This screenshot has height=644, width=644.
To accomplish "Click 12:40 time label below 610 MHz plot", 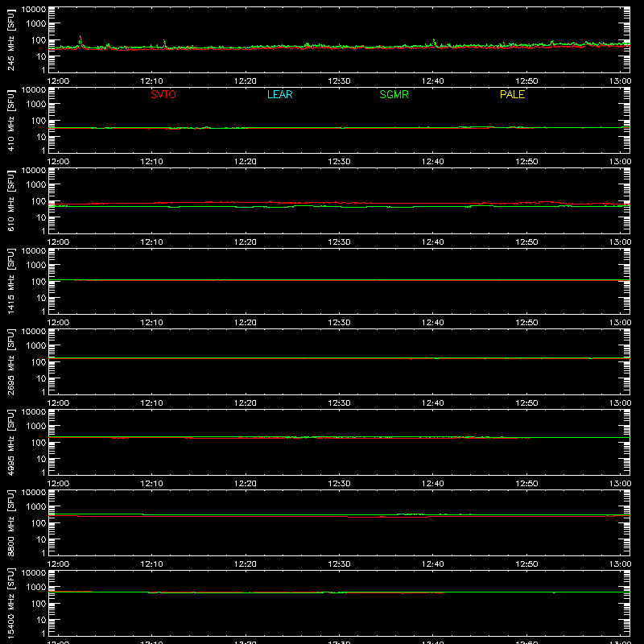I will (433, 242).
